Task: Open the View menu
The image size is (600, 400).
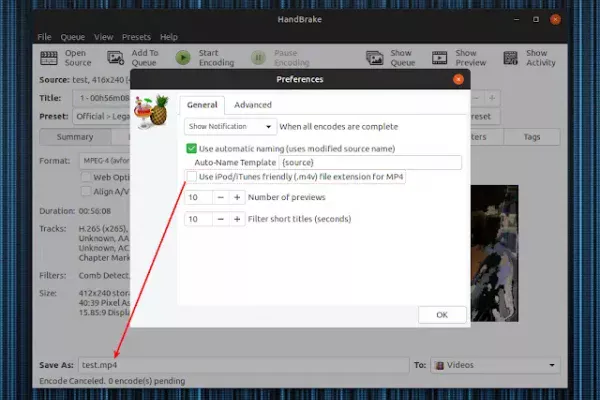Action: coord(103,37)
